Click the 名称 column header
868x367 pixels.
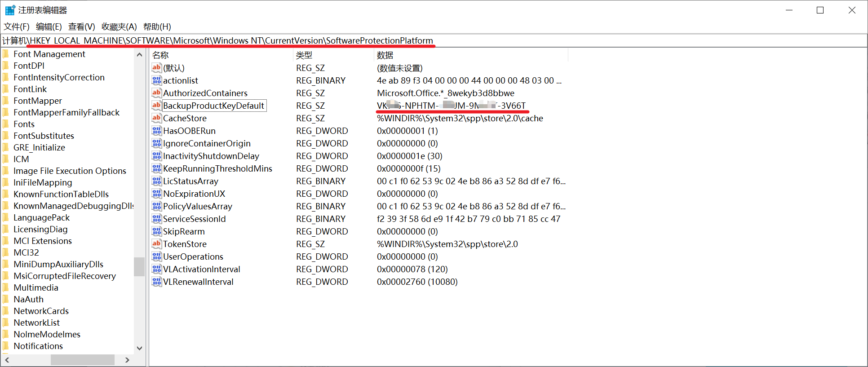pyautogui.click(x=160, y=55)
